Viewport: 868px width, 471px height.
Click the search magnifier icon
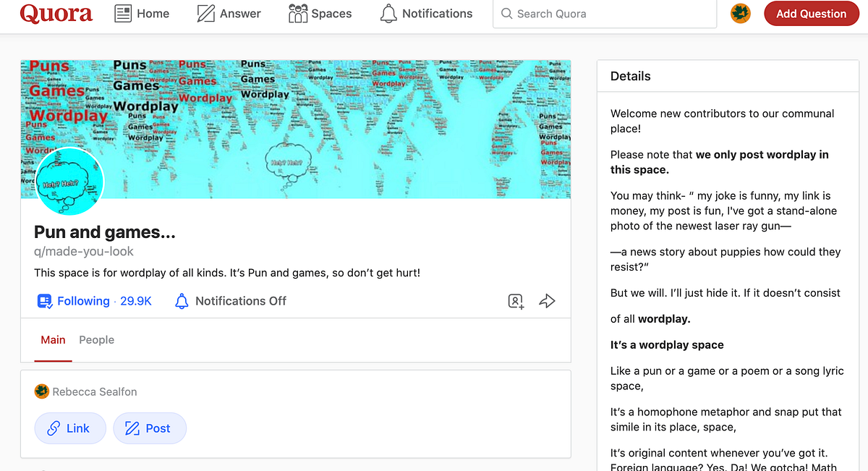point(506,14)
